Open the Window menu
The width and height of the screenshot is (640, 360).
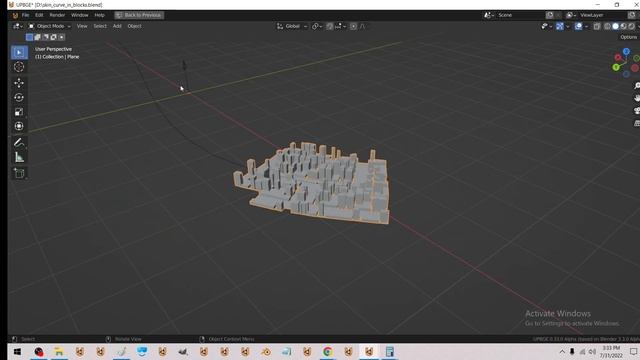click(80, 15)
